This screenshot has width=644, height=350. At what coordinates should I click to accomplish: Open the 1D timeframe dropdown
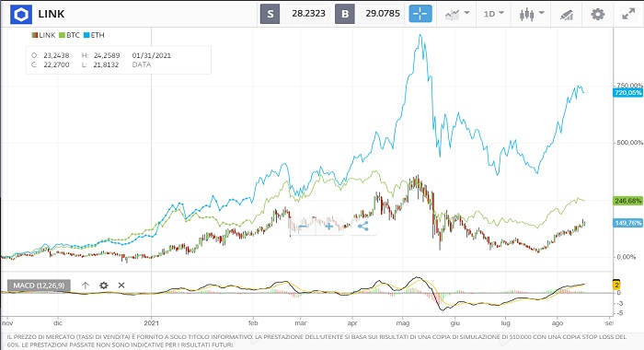[x=493, y=14]
